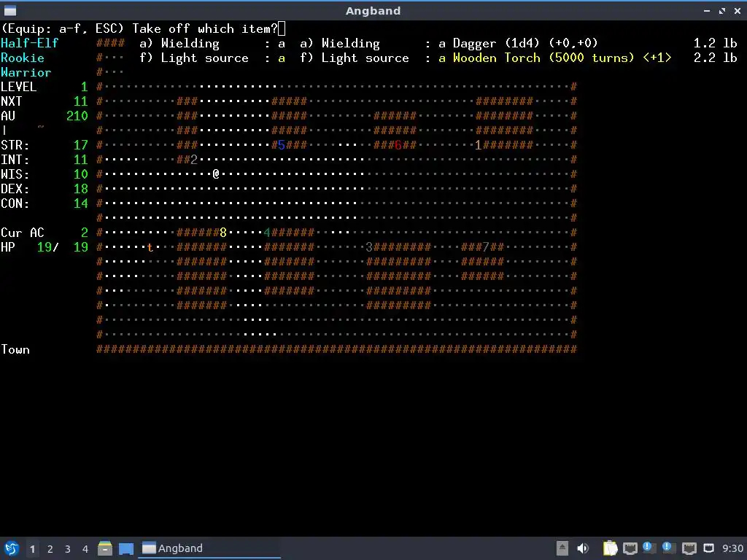Click the 'Warrior' class label

[x=26, y=72]
